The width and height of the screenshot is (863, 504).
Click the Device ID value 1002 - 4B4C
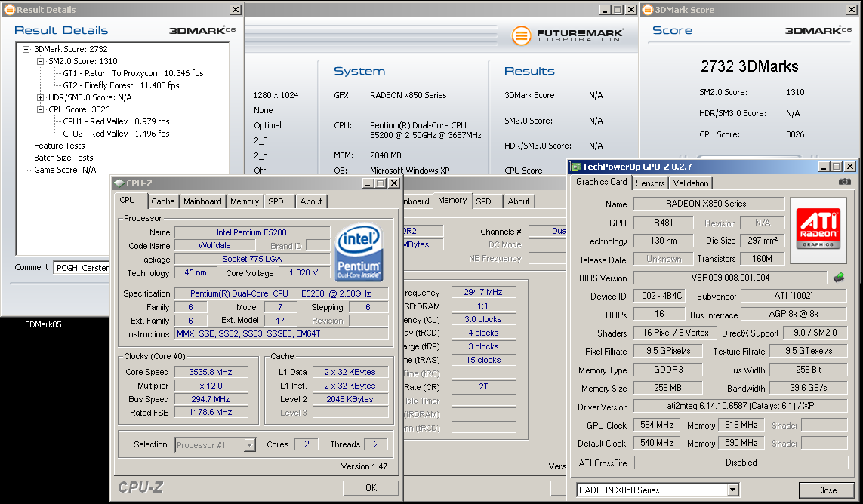(x=660, y=296)
